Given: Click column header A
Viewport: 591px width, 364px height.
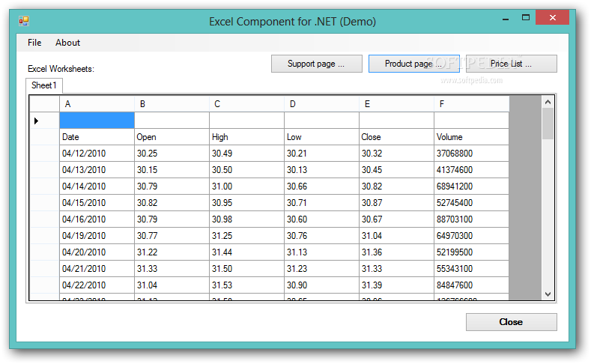Looking at the screenshot, I should 97,104.
